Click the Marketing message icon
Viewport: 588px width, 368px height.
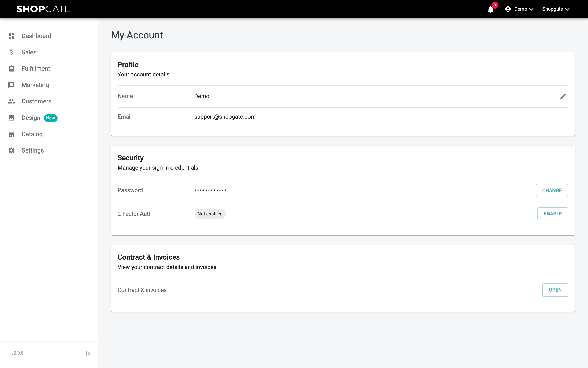[x=11, y=85]
